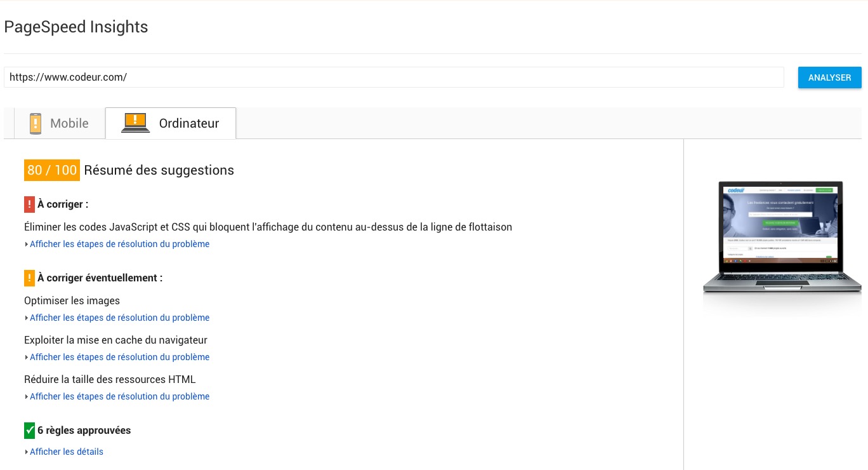Switch to the Mobile tab
This screenshot has height=470, width=868.
(69, 123)
